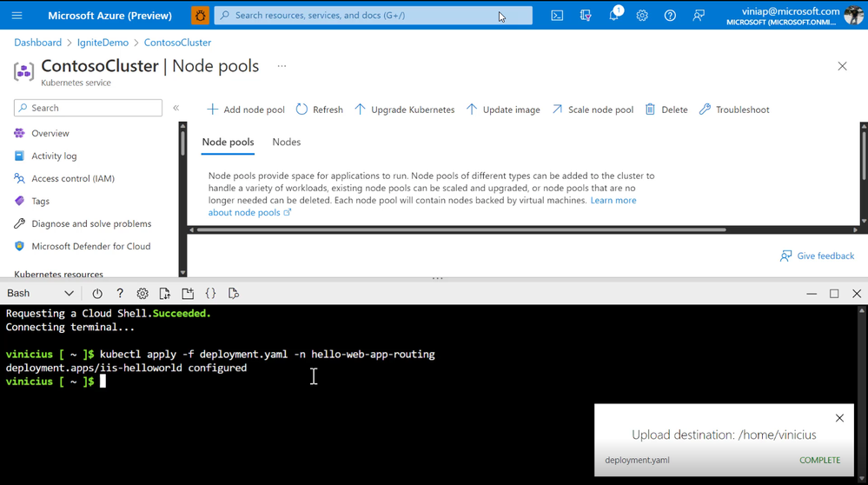Image resolution: width=868 pixels, height=485 pixels.
Task: Open new session icon in Cloud Shell
Action: click(188, 294)
